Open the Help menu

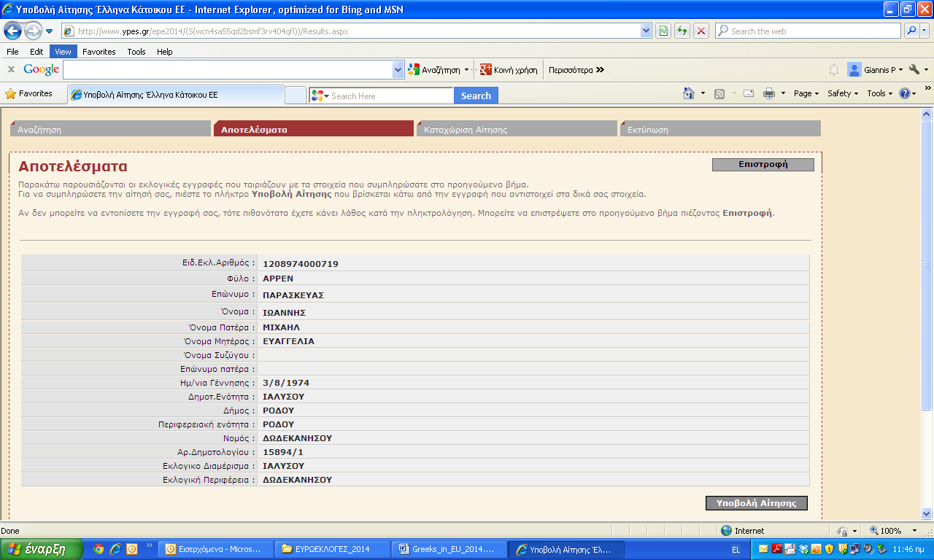point(165,52)
